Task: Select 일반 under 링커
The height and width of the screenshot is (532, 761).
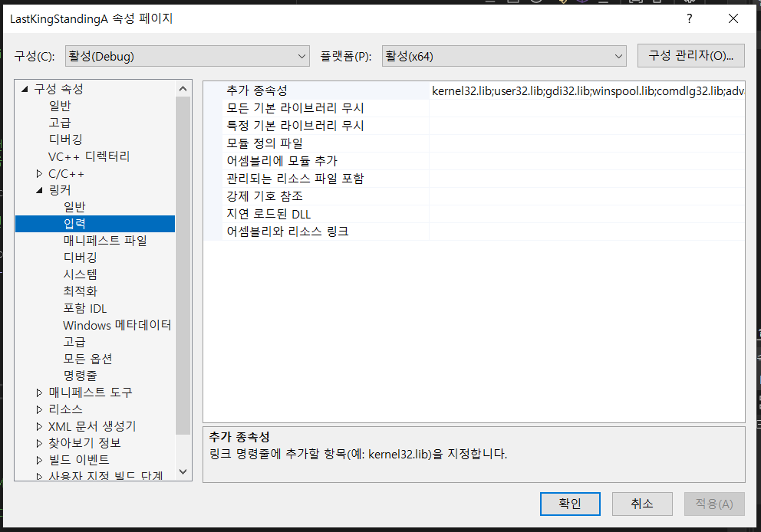Action: tap(74, 207)
